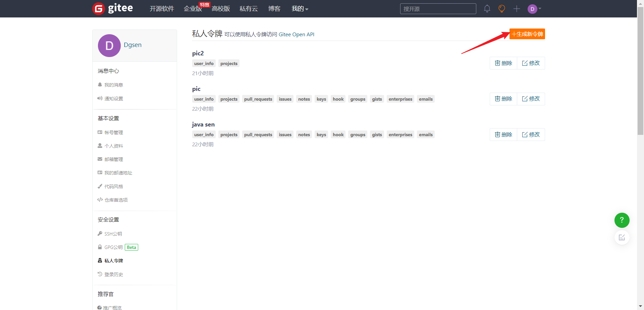
Task: Click the plus icon to create new content
Action: tap(517, 9)
